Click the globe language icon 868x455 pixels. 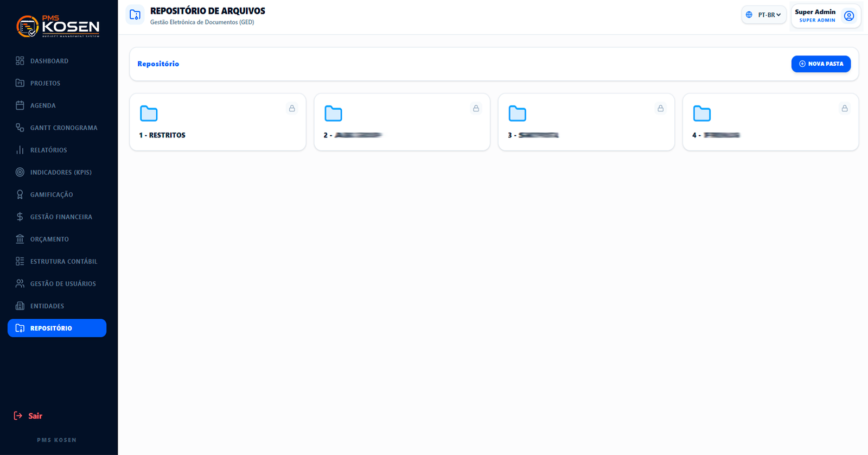[749, 15]
